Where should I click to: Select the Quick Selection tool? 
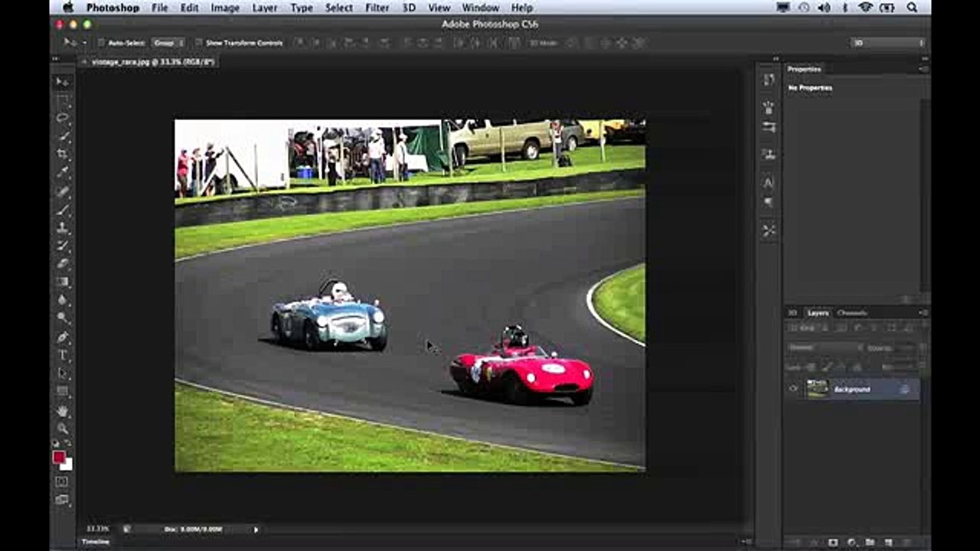[x=63, y=136]
